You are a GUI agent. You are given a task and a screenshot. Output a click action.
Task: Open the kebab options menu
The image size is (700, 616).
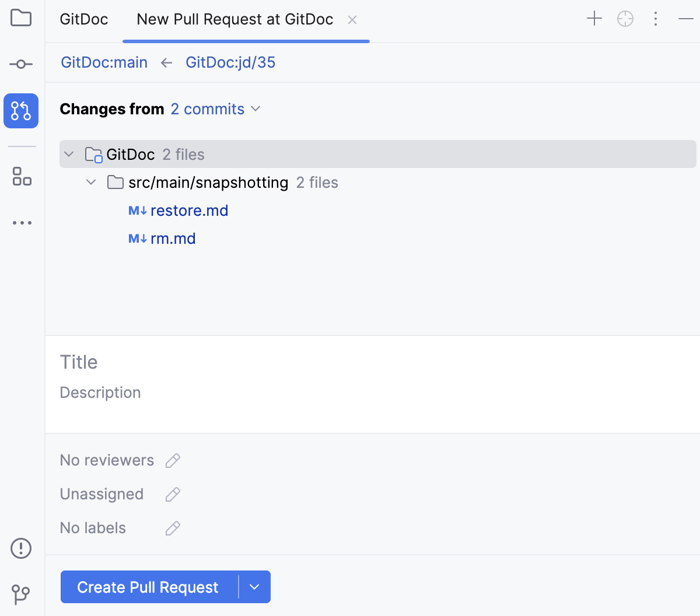[x=656, y=18]
